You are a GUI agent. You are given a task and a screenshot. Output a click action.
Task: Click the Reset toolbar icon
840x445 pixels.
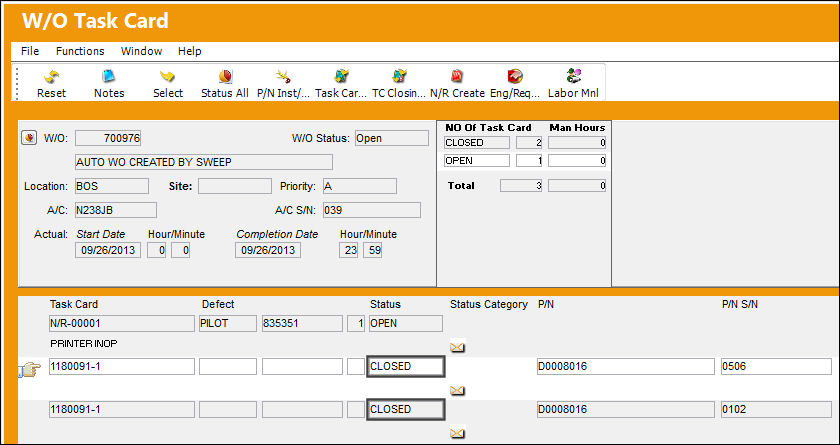tap(51, 77)
